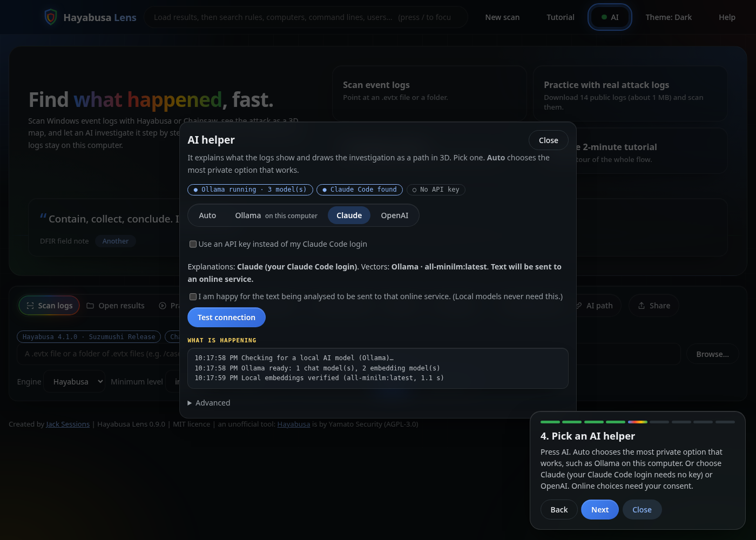Switch to Ollama on this computer
756x540 pixels.
coord(276,215)
